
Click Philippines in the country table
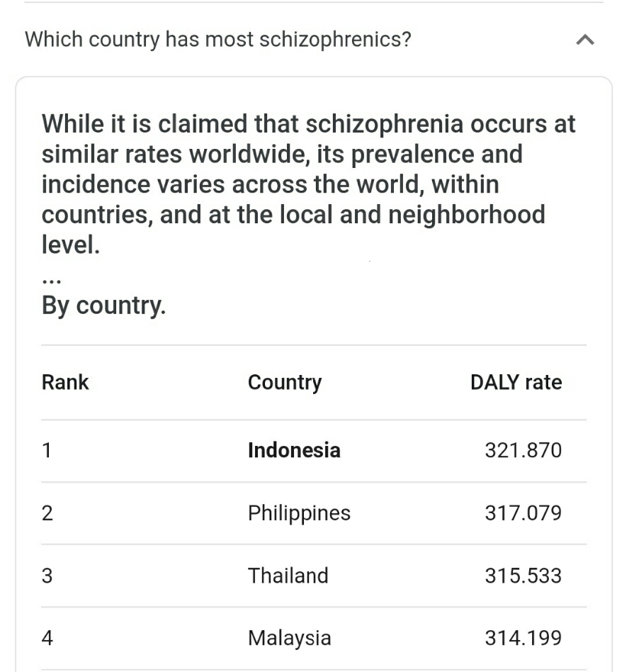pos(299,513)
